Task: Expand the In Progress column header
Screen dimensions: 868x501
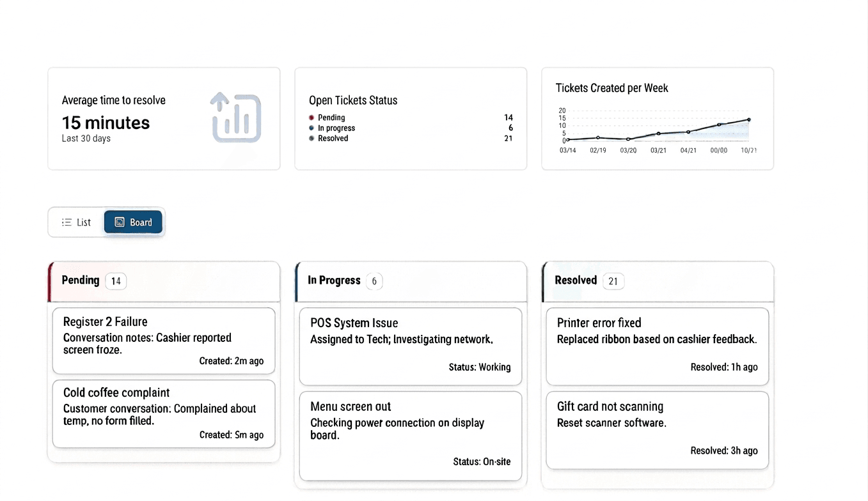Action: pyautogui.click(x=334, y=280)
